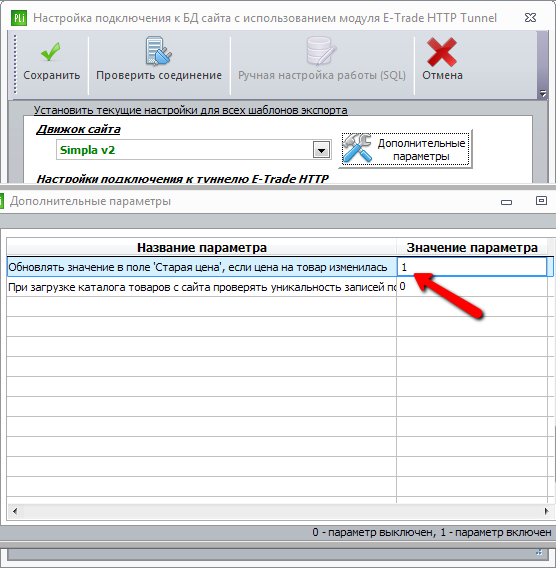The image size is (556, 568).
Task: Click the Значение параметра column header
Action: point(472,248)
